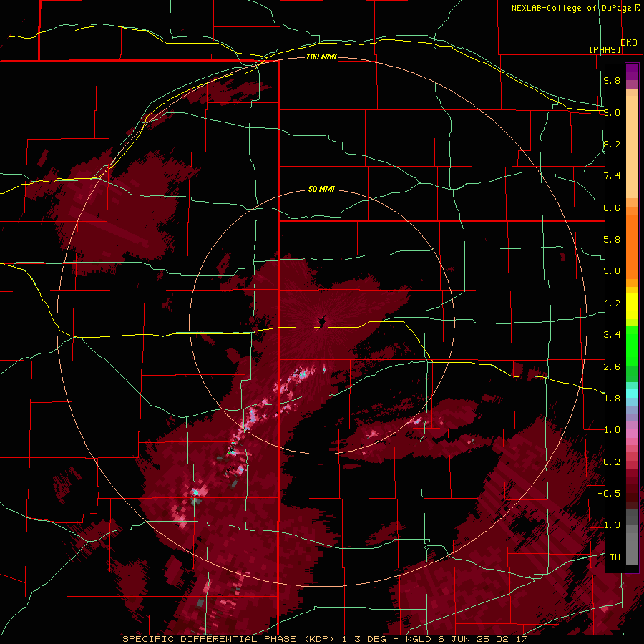Click the DKD product label
644x644 pixels.
click(629, 43)
